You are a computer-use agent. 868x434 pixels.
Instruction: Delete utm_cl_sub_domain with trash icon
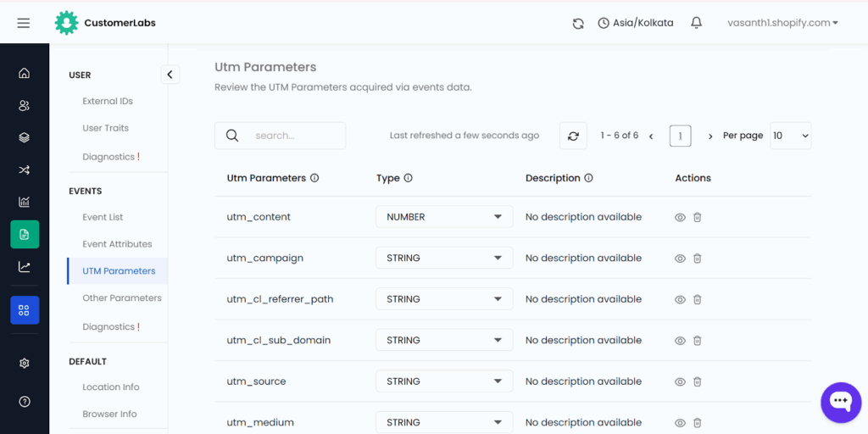[698, 340]
